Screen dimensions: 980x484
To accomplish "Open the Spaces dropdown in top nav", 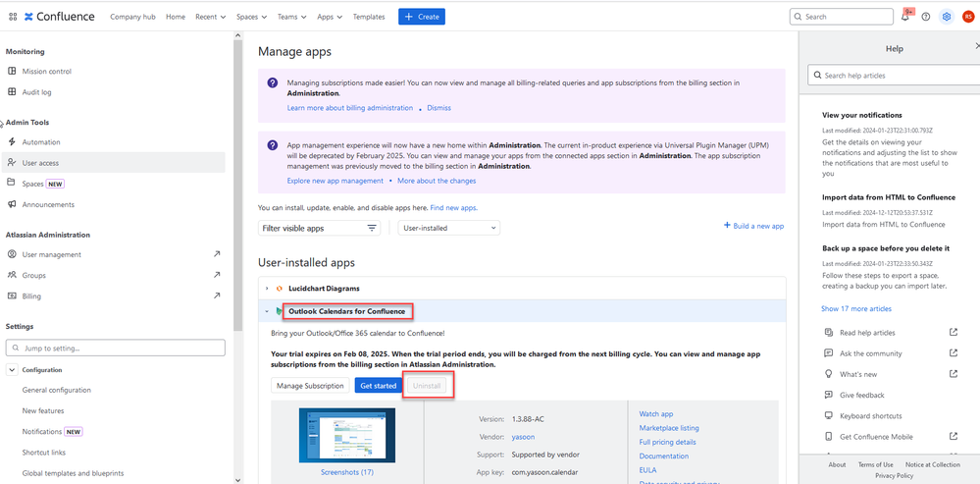I will point(251,17).
